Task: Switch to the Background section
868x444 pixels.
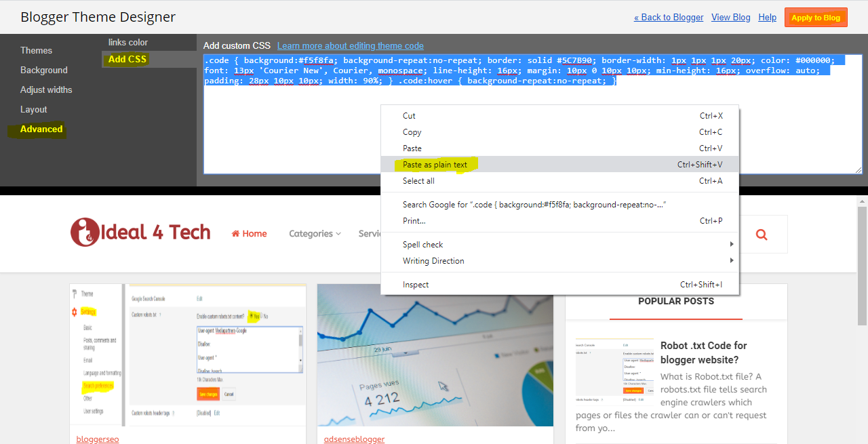Action: coord(43,70)
